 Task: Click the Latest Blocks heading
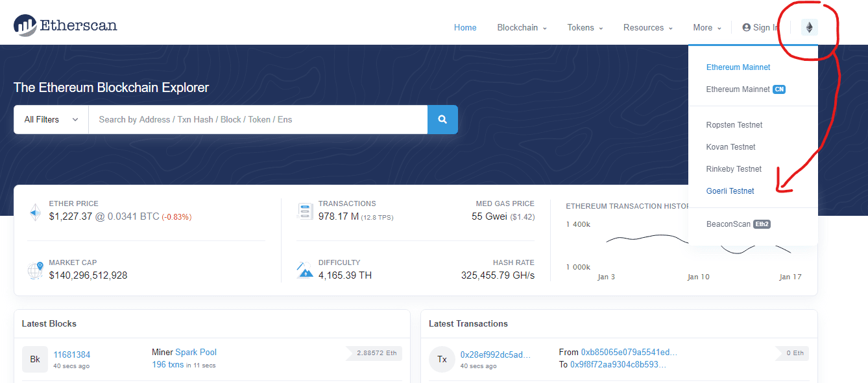[49, 323]
